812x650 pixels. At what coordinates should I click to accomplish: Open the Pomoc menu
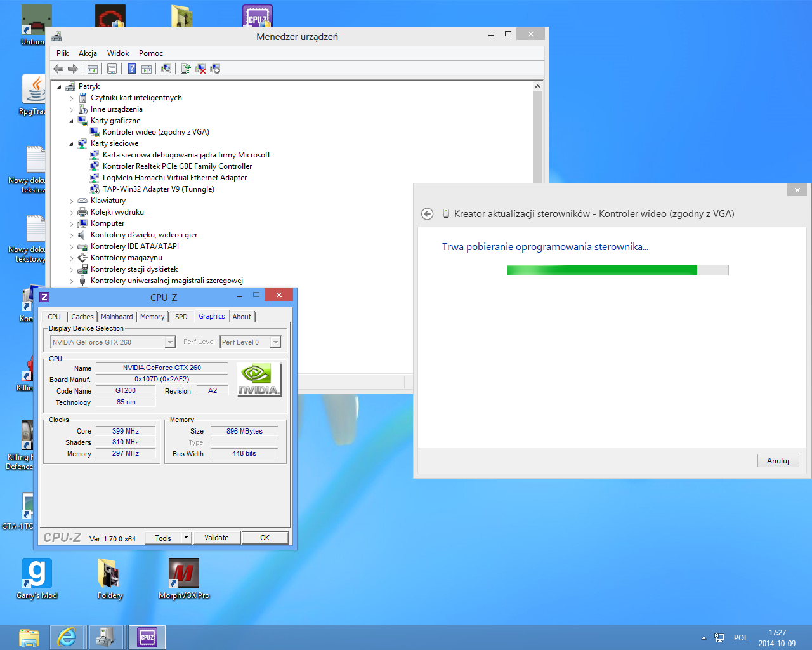point(151,53)
